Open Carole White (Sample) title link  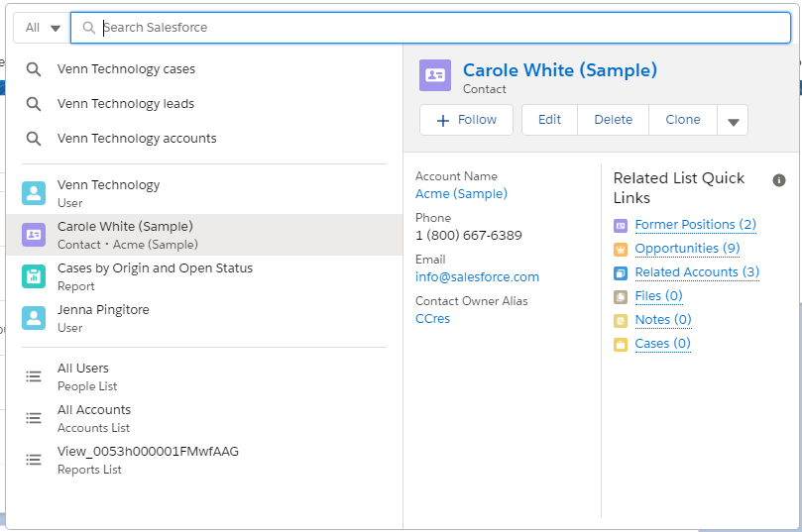(x=560, y=70)
